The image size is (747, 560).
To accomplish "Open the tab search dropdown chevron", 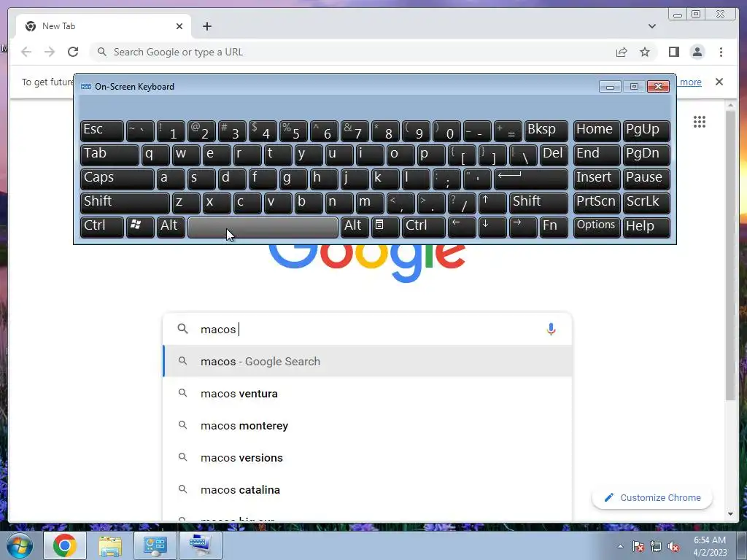I will [651, 26].
